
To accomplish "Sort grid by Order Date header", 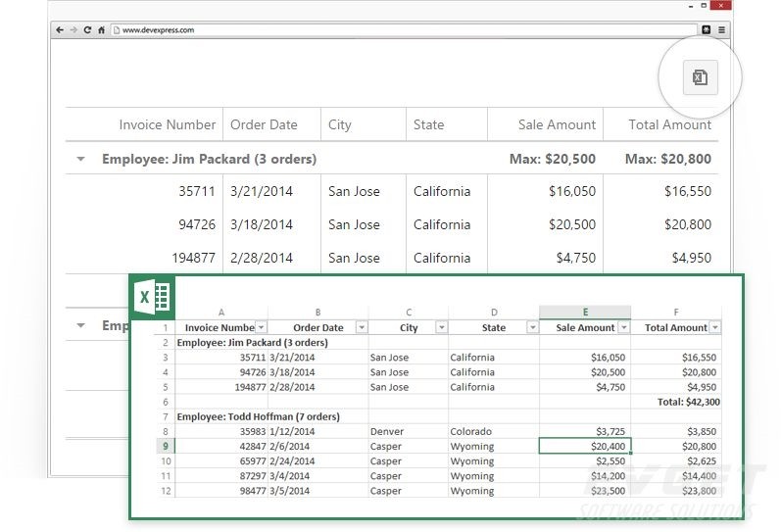I will (264, 124).
